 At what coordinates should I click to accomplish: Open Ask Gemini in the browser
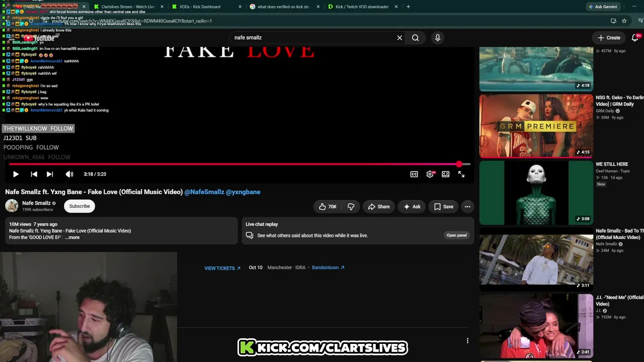[x=602, y=7]
